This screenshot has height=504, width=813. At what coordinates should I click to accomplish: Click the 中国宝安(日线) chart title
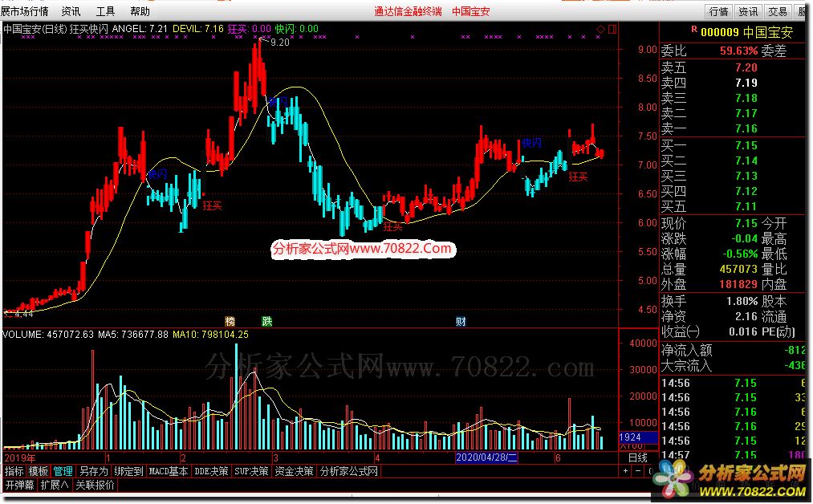click(x=35, y=29)
